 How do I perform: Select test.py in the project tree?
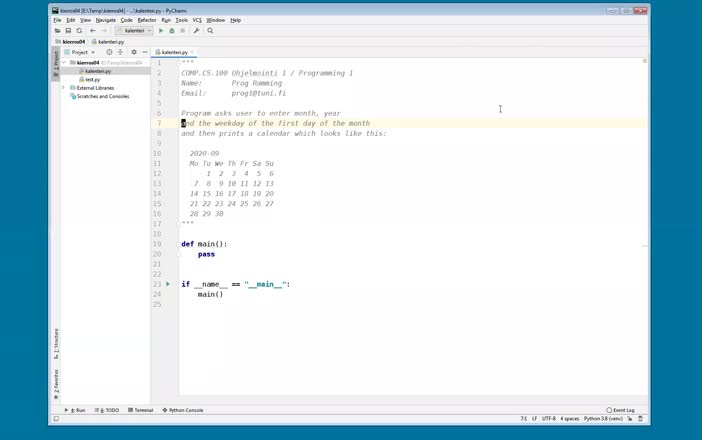click(92, 80)
